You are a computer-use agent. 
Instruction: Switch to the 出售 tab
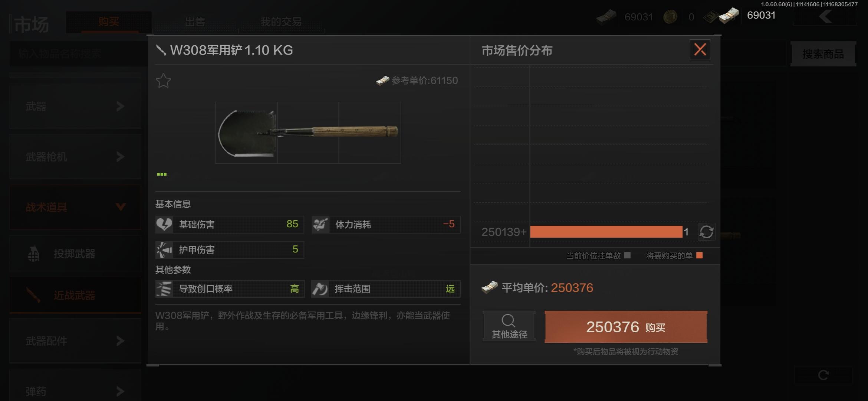pos(195,22)
